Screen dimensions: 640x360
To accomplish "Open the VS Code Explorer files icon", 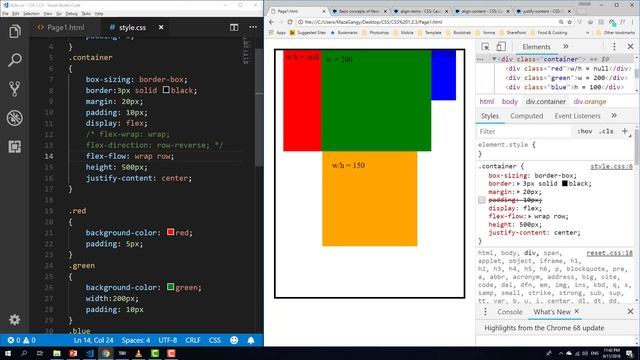I will click(15, 31).
